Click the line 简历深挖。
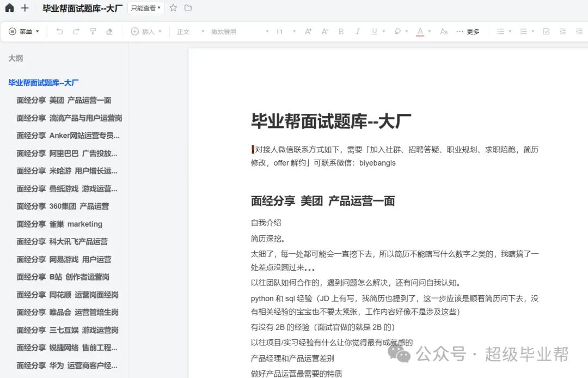This screenshot has width=588, height=378. pyautogui.click(x=269, y=239)
